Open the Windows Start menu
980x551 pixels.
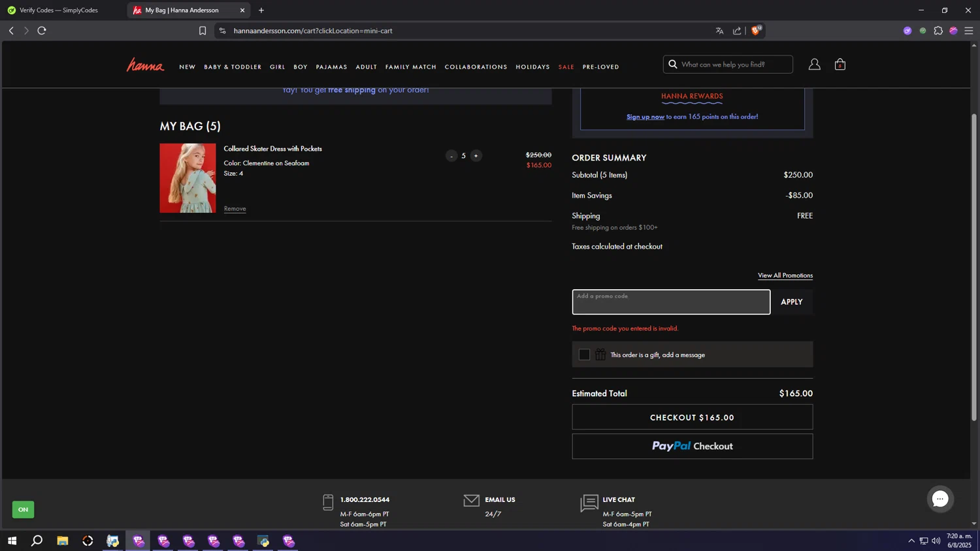[x=12, y=541]
